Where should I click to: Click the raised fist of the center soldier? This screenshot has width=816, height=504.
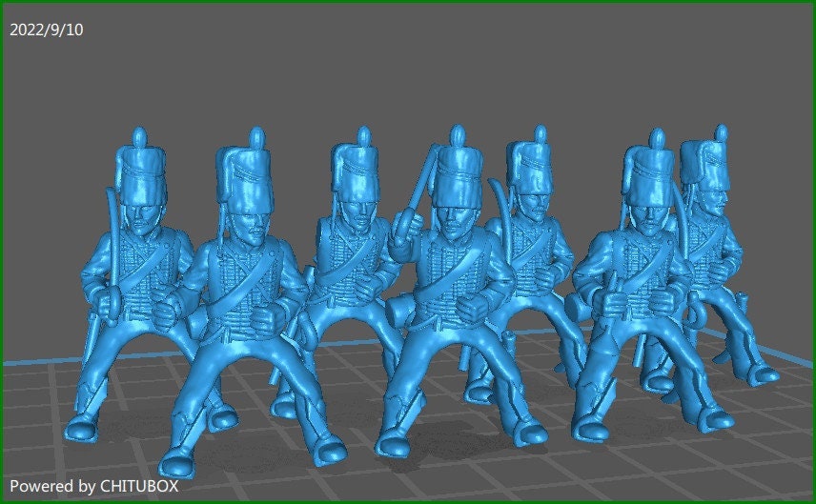[403, 227]
